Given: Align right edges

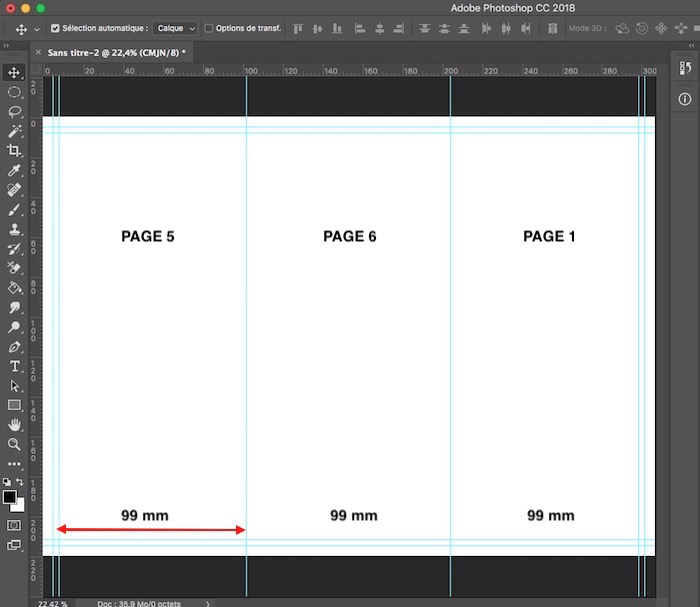Looking at the screenshot, I should 399,29.
